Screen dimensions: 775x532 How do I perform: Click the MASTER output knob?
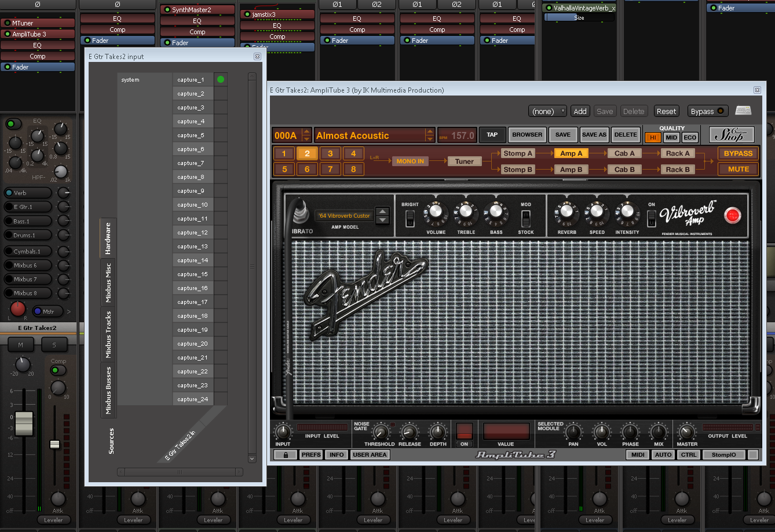coord(687,432)
